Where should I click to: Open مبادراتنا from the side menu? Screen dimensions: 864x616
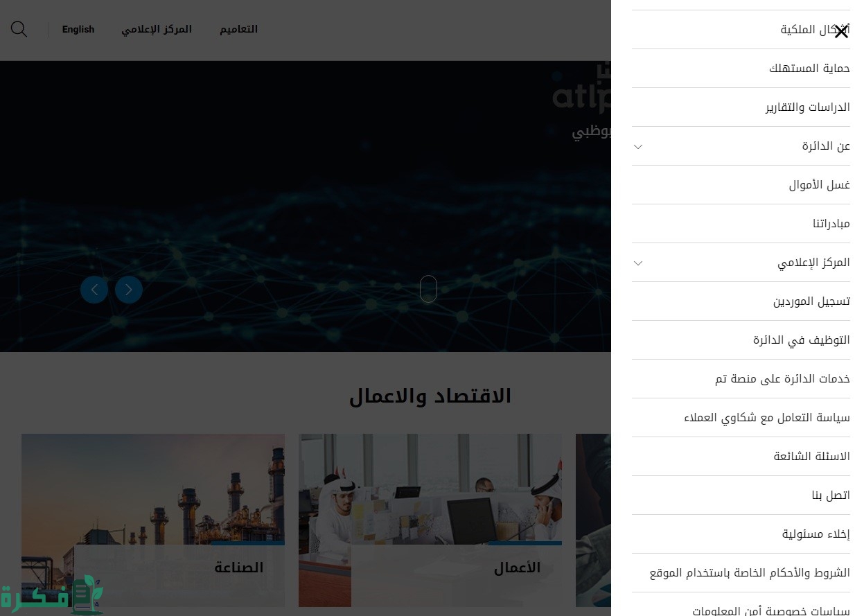click(831, 224)
